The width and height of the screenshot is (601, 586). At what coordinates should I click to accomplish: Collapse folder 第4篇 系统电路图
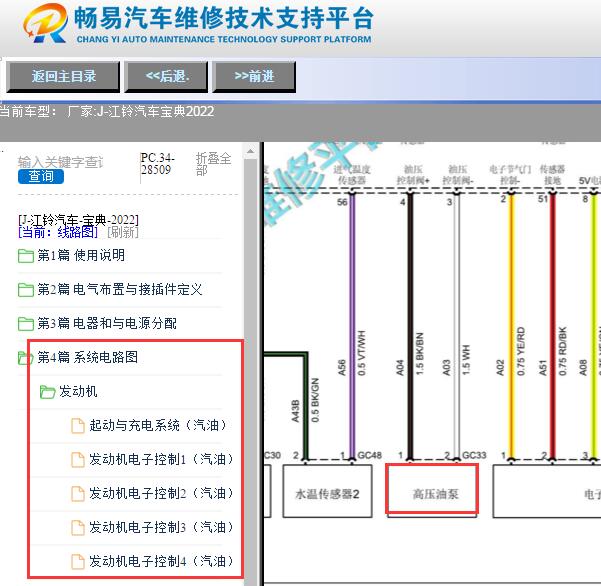pos(87,357)
